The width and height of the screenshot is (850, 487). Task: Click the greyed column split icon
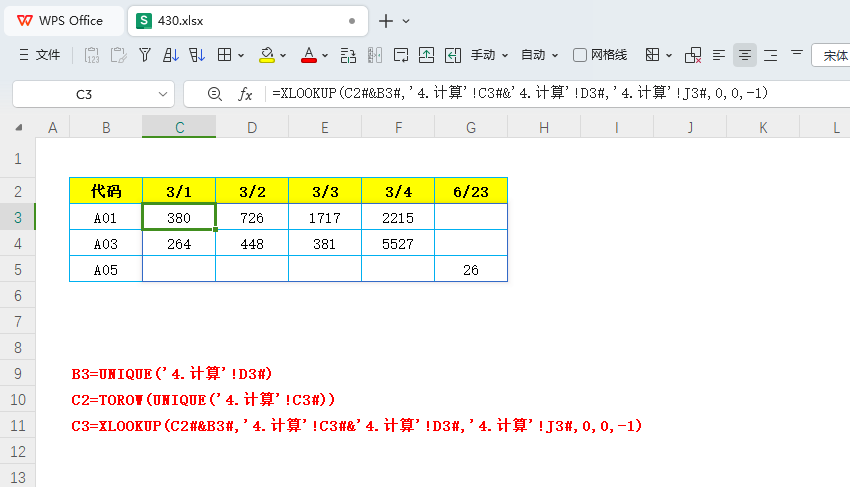coord(375,55)
